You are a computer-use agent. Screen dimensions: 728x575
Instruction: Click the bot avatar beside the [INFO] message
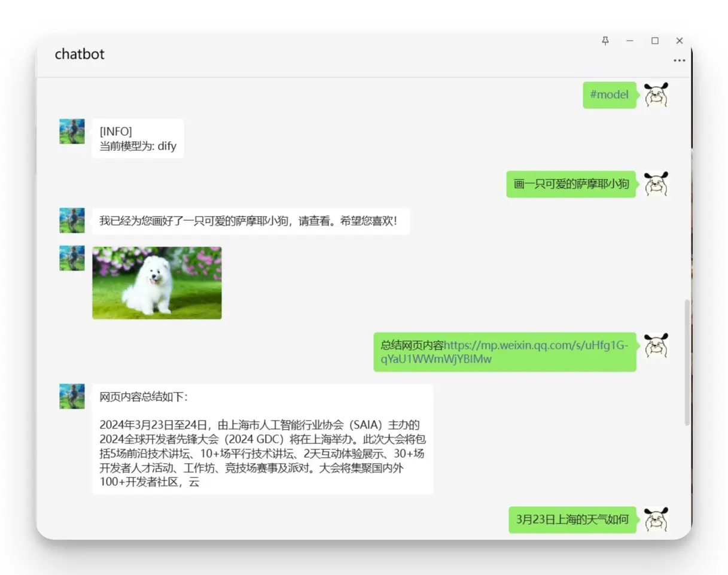72,132
